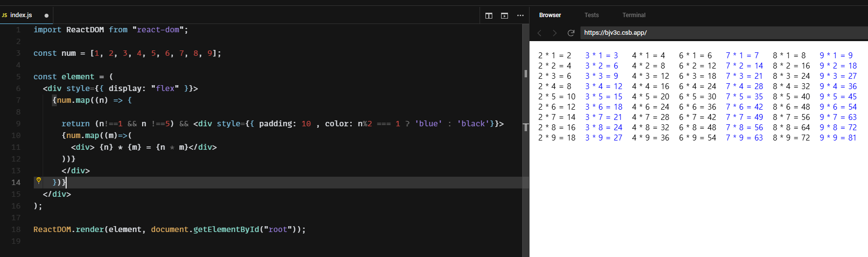The height and width of the screenshot is (257, 868).
Task: Click the browser back arrow
Action: [539, 33]
